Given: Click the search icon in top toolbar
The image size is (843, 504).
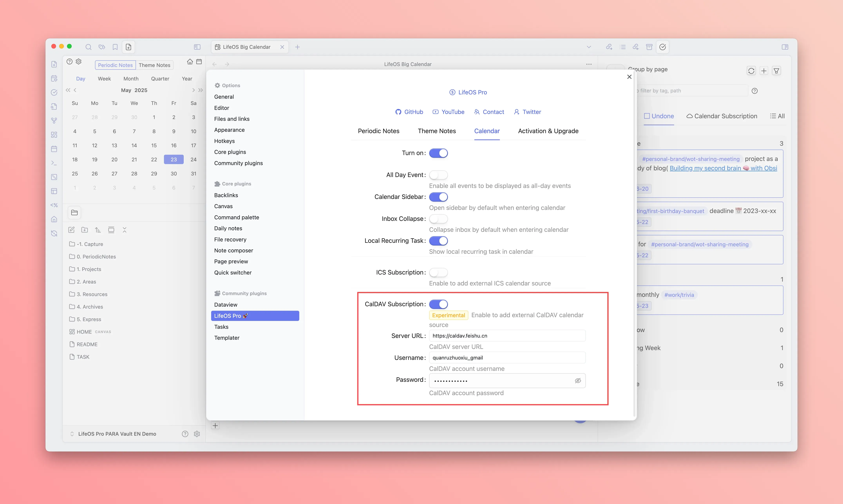Looking at the screenshot, I should point(88,47).
